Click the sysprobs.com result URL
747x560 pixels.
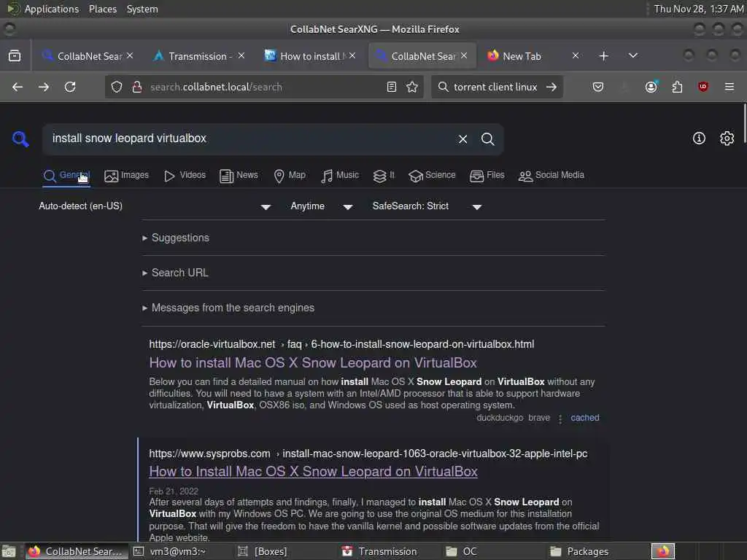368,454
